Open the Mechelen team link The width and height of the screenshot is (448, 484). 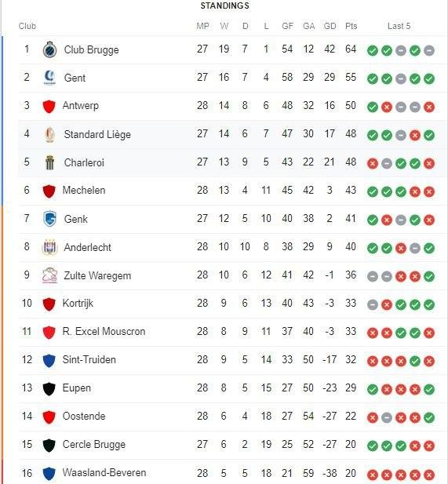(84, 190)
